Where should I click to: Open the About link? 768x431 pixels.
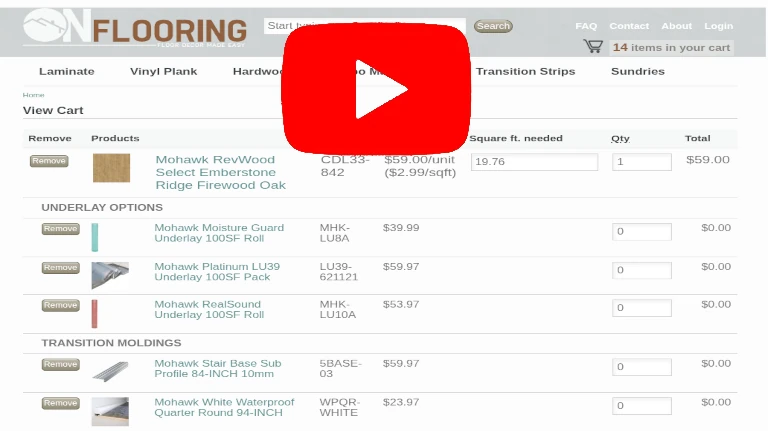[x=676, y=26]
